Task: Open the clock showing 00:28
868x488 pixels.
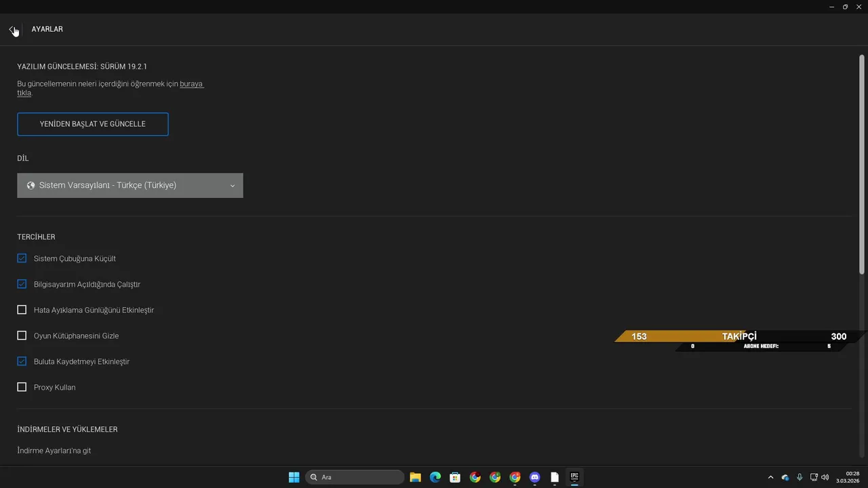Action: [x=848, y=477]
